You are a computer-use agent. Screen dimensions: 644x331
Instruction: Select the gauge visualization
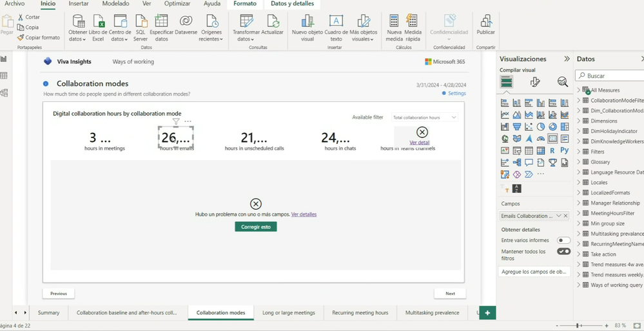[x=541, y=139]
